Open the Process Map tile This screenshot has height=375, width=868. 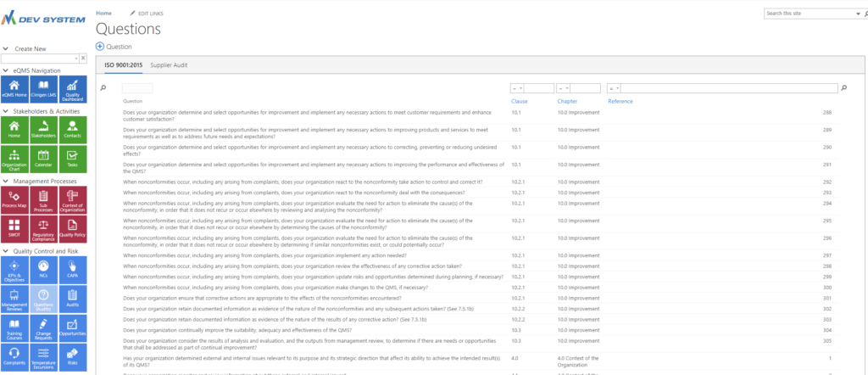14,199
